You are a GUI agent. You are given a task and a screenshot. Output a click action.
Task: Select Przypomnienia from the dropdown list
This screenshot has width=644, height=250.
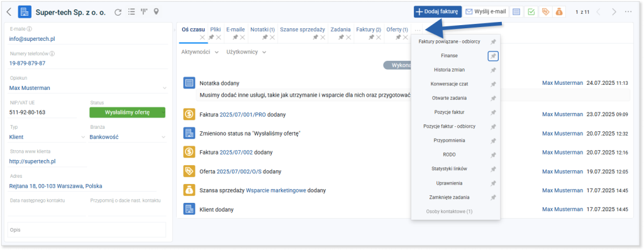[449, 141]
